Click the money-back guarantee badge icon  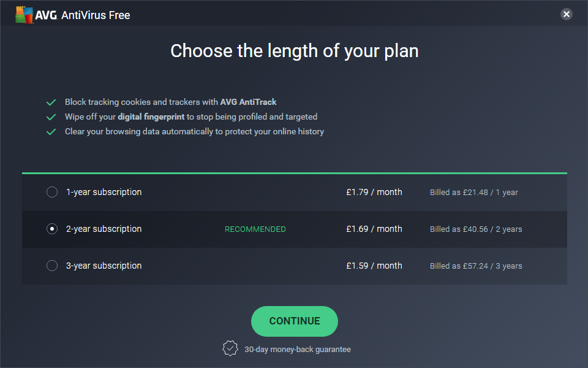(x=230, y=348)
